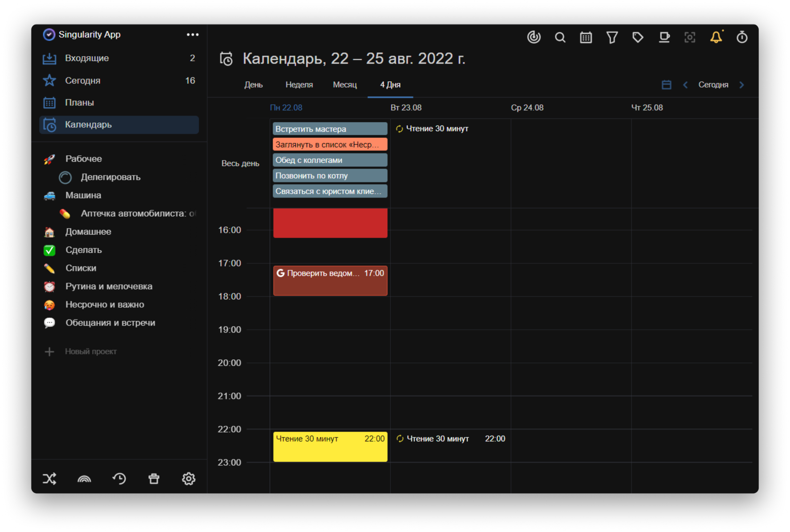Open the filter funnel icon
790x532 pixels.
(612, 37)
